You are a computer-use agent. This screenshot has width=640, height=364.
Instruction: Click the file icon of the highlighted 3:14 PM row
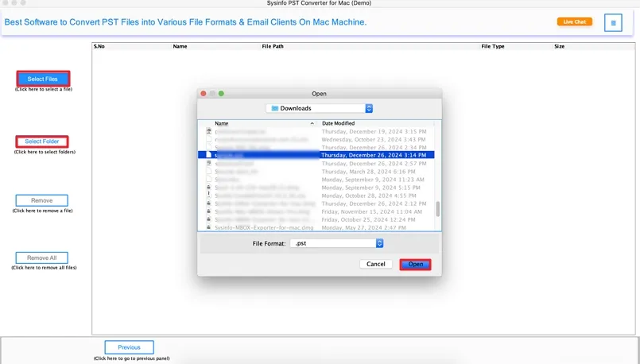point(209,155)
